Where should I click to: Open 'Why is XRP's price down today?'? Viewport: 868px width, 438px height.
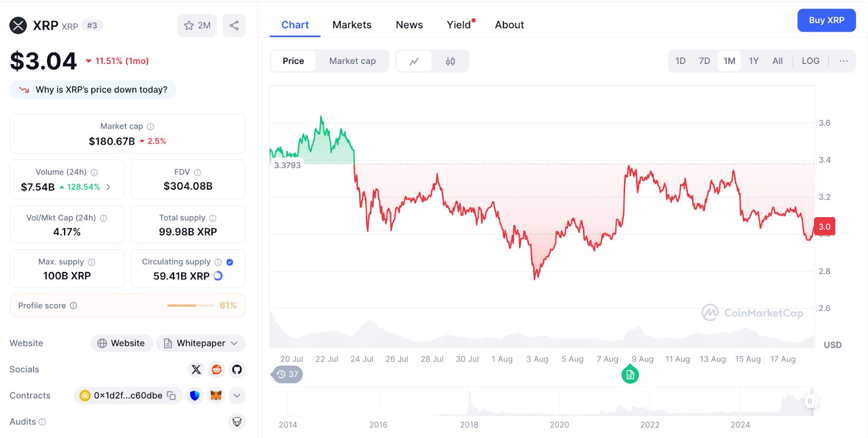[x=92, y=89]
